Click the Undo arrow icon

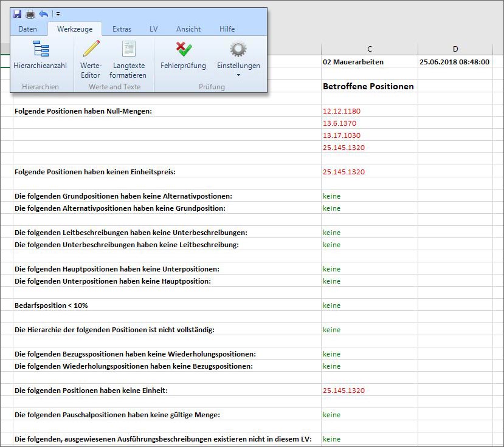43,13
